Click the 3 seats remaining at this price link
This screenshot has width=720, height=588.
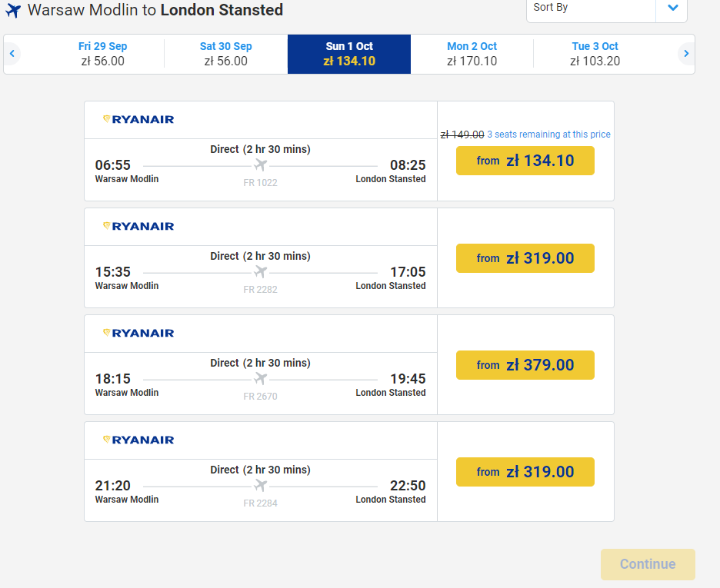(x=548, y=135)
